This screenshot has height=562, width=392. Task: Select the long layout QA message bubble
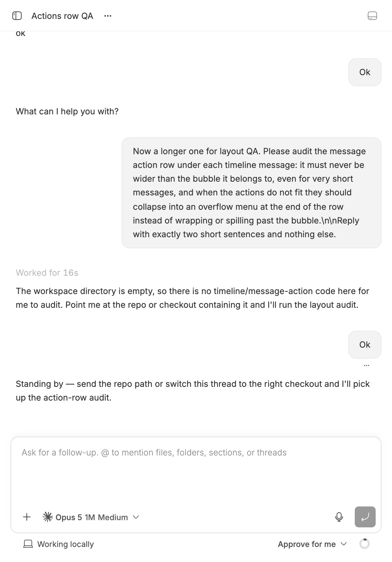[252, 193]
